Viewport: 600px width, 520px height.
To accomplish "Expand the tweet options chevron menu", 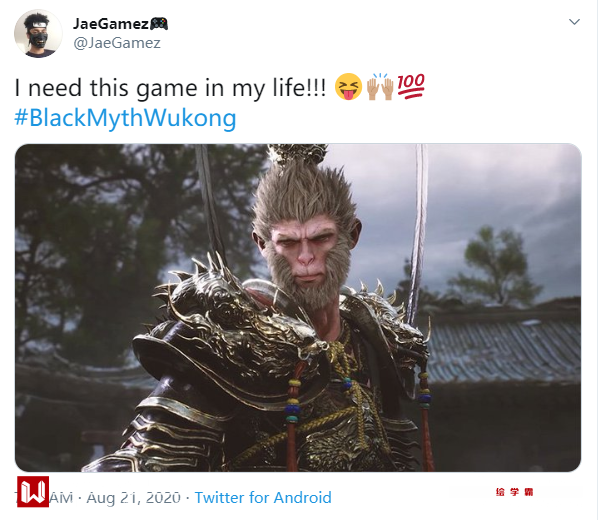I will coord(574,22).
